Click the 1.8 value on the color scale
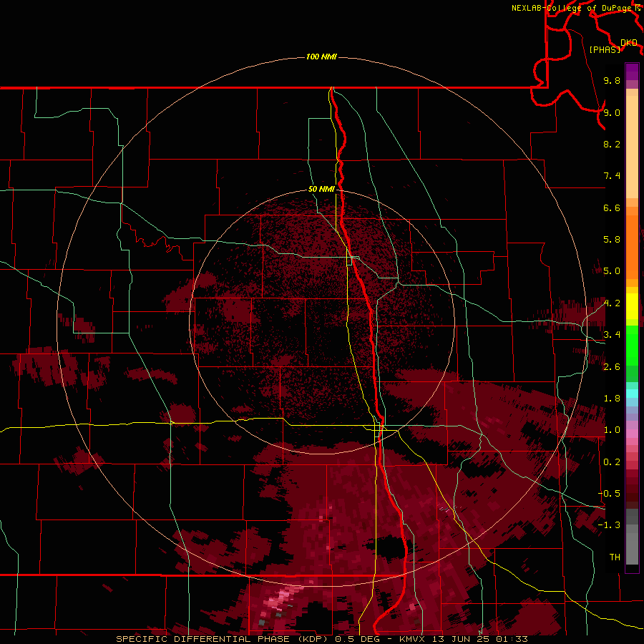This screenshot has width=644, height=644. coord(612,399)
